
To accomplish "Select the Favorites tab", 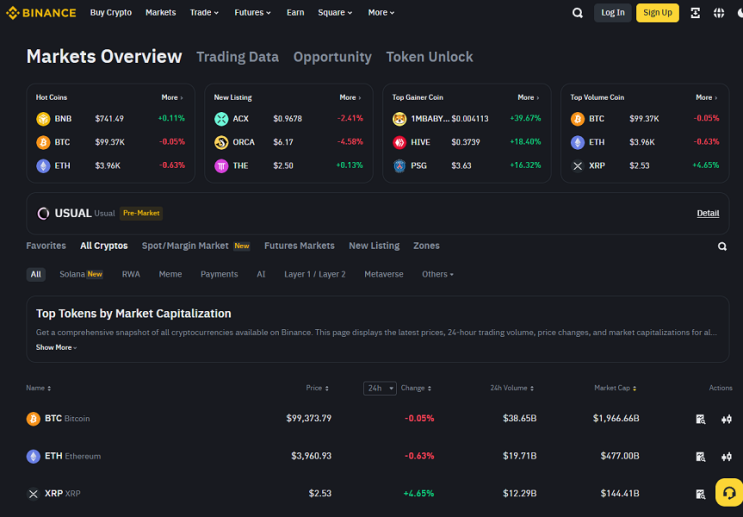I will 46,246.
